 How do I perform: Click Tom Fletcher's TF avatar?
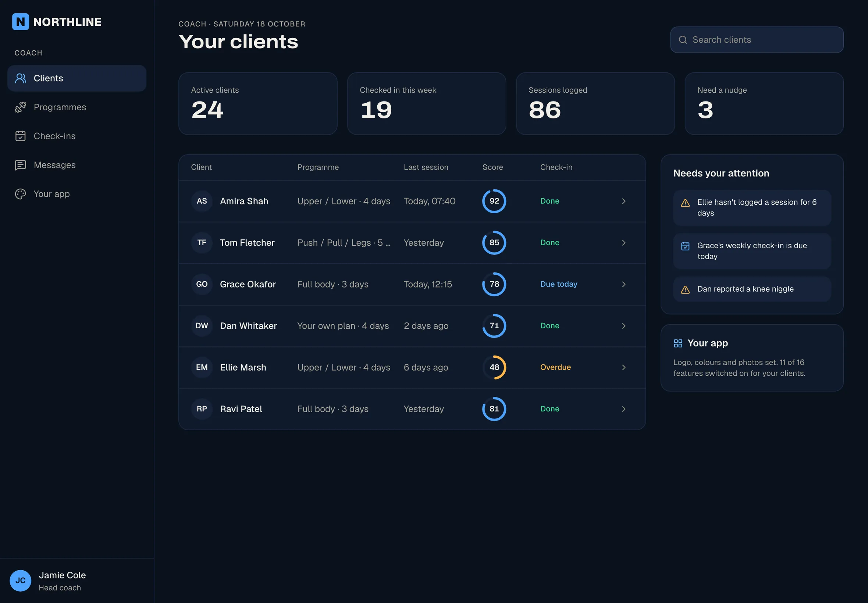(202, 243)
